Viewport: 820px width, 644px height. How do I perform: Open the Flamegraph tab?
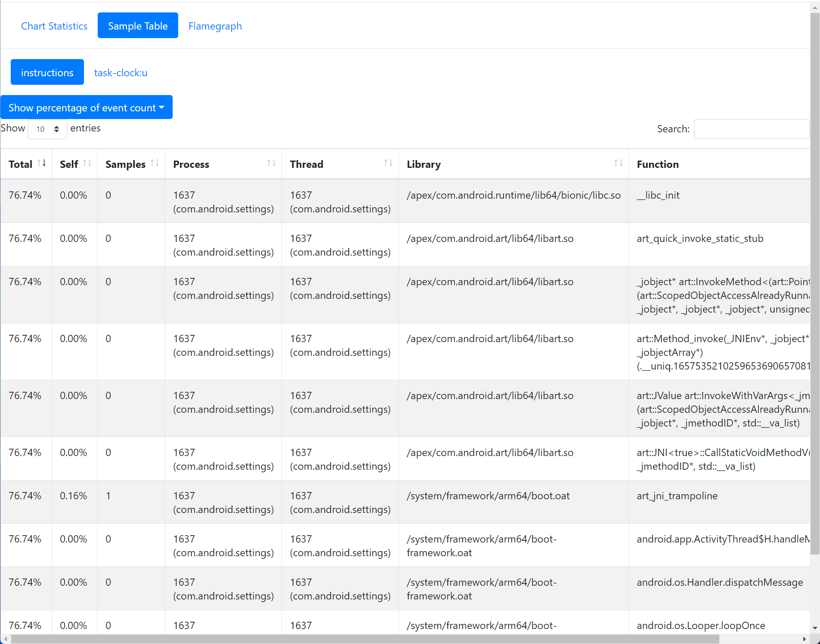click(x=215, y=26)
